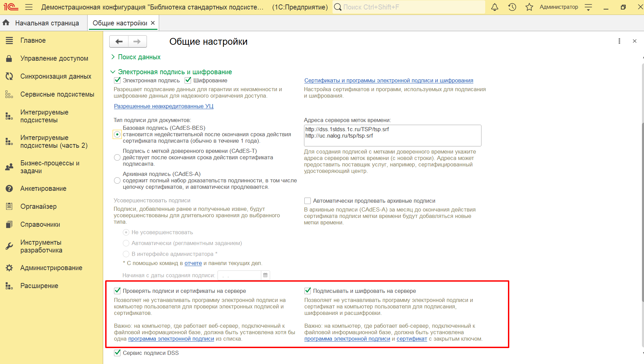Select Базовая подпись (CAdES-BES) radio button
The height and width of the screenshot is (364, 644).
(x=117, y=135)
